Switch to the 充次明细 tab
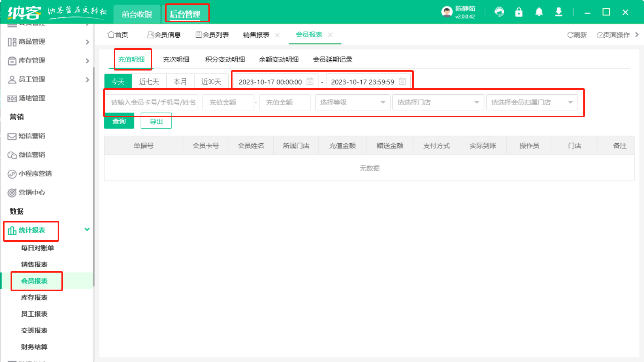The width and height of the screenshot is (644, 362). [176, 60]
